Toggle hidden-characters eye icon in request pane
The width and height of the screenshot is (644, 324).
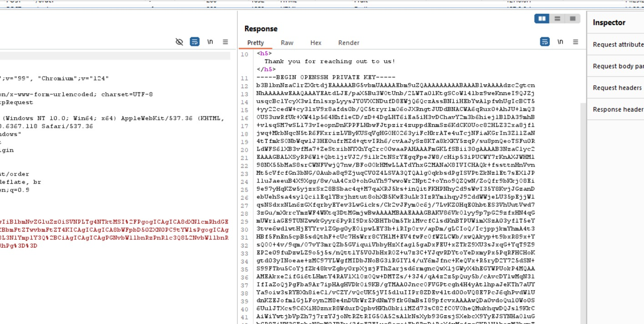pos(179,42)
